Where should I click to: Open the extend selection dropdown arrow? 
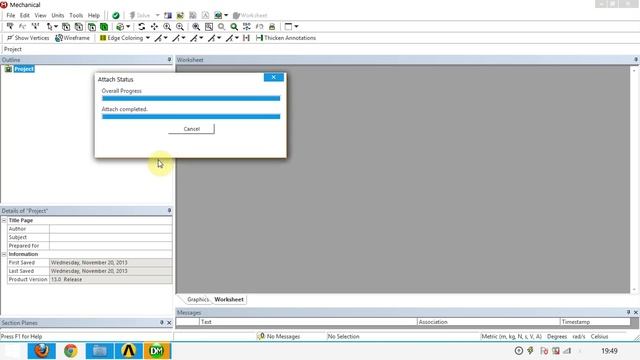pyautogui.click(x=128, y=27)
